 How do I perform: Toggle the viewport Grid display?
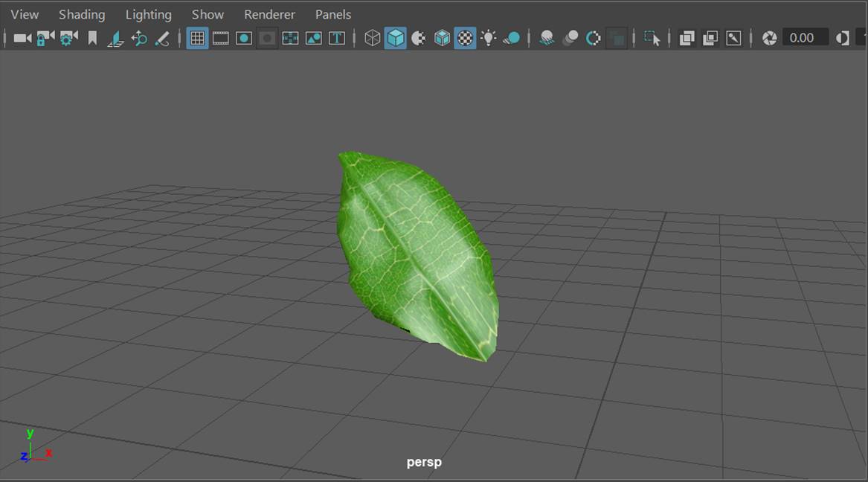197,38
